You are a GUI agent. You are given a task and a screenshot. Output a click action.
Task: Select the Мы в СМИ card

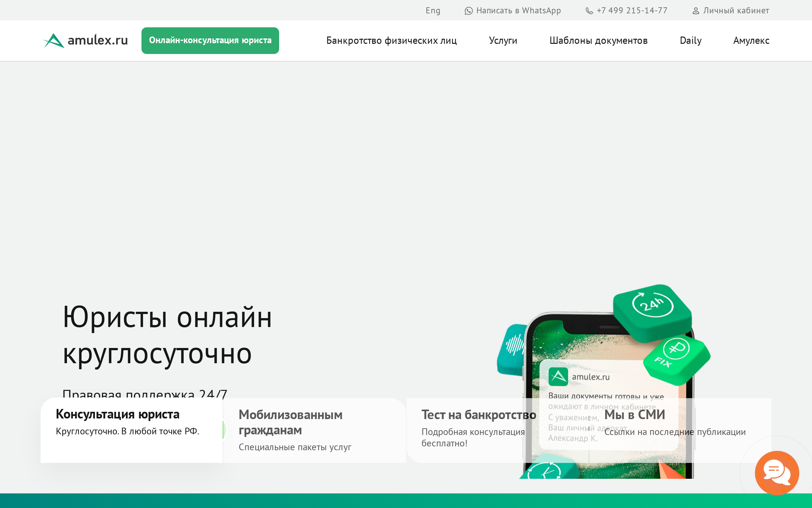coord(680,431)
